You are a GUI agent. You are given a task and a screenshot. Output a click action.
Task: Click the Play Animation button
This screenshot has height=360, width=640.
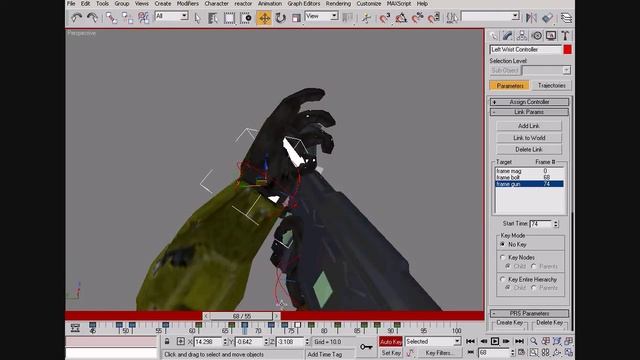pyautogui.click(x=495, y=341)
